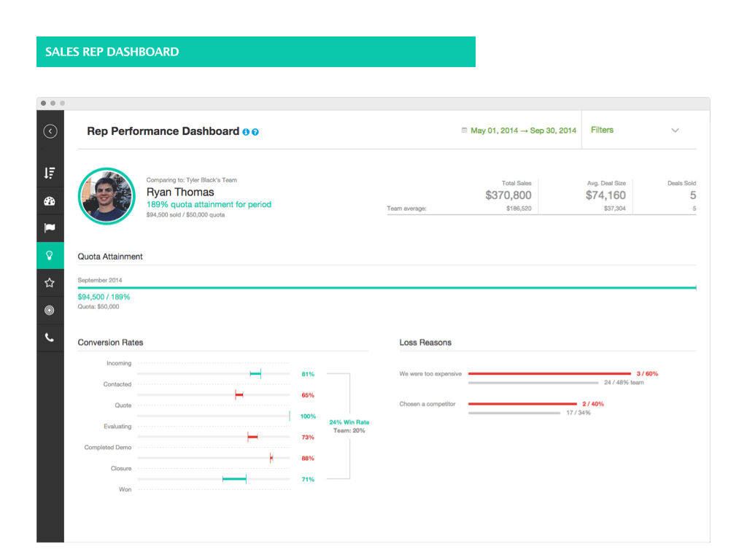Click the info icon next to dashboard title

click(246, 131)
